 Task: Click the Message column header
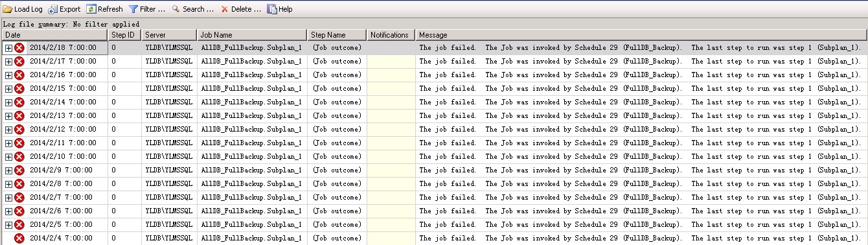[641, 35]
